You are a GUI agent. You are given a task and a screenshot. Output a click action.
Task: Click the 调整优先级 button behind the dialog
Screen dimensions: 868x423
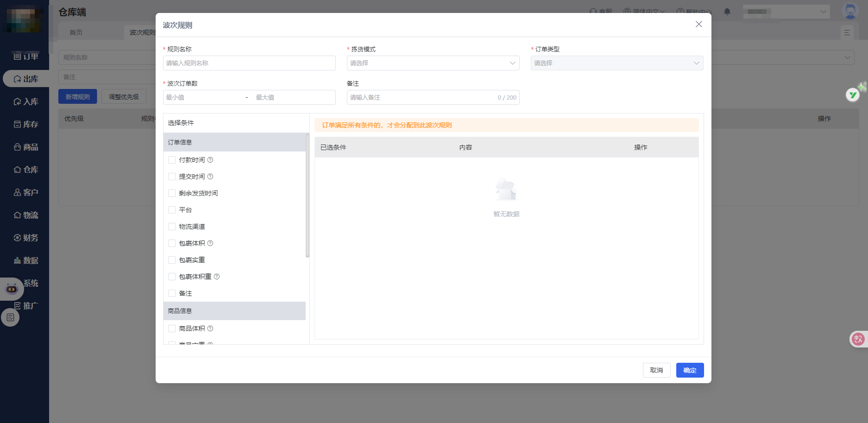coord(124,97)
